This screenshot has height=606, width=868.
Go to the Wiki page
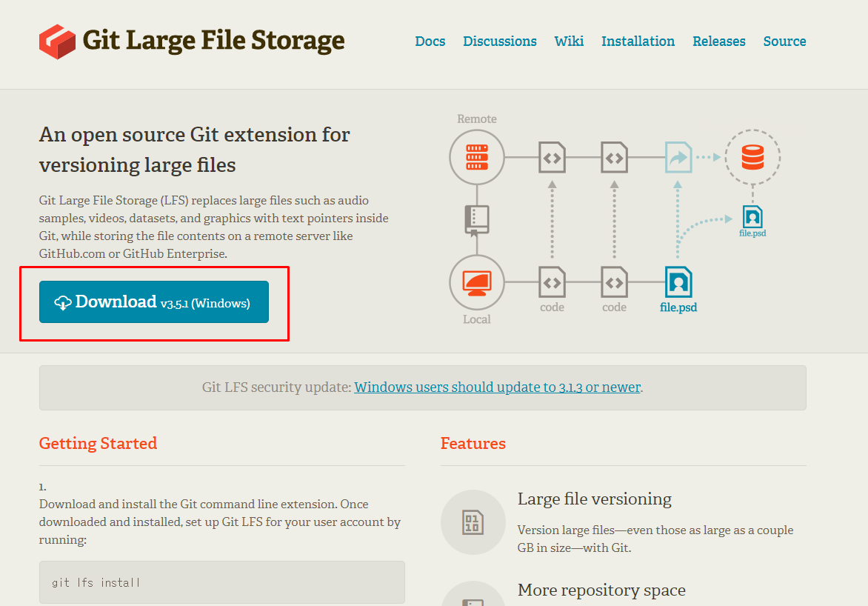[569, 41]
